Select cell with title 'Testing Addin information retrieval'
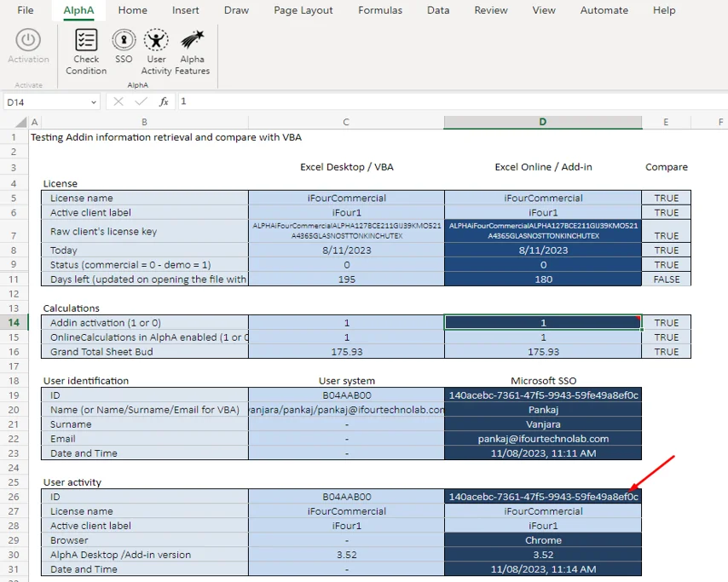728x582 pixels. (x=166, y=137)
